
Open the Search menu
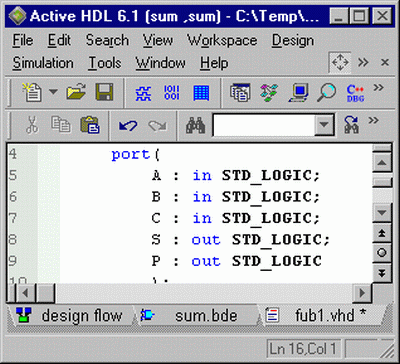[x=107, y=41]
